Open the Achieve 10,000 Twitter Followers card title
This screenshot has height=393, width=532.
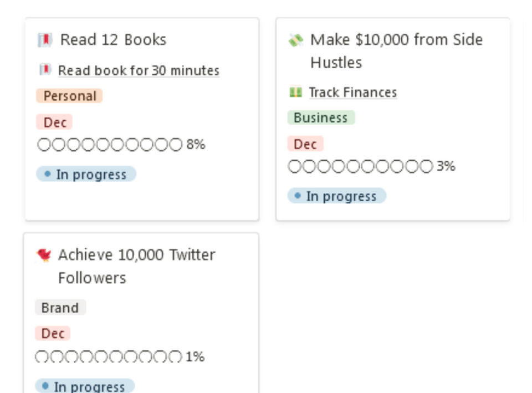[137, 266]
